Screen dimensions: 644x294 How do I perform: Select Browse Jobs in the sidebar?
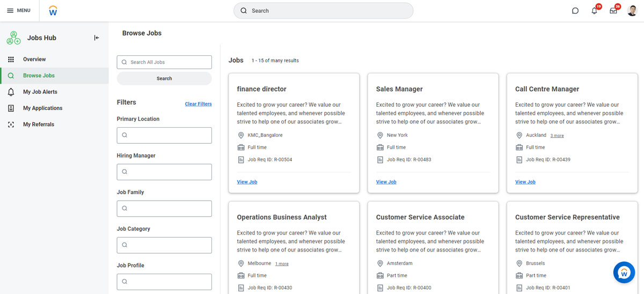click(54, 76)
